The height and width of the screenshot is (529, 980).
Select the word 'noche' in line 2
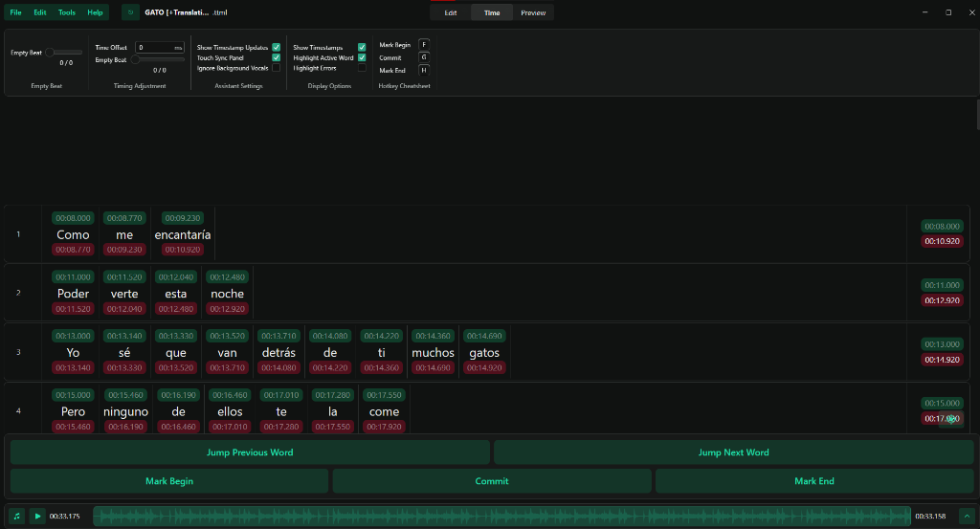[x=228, y=294]
